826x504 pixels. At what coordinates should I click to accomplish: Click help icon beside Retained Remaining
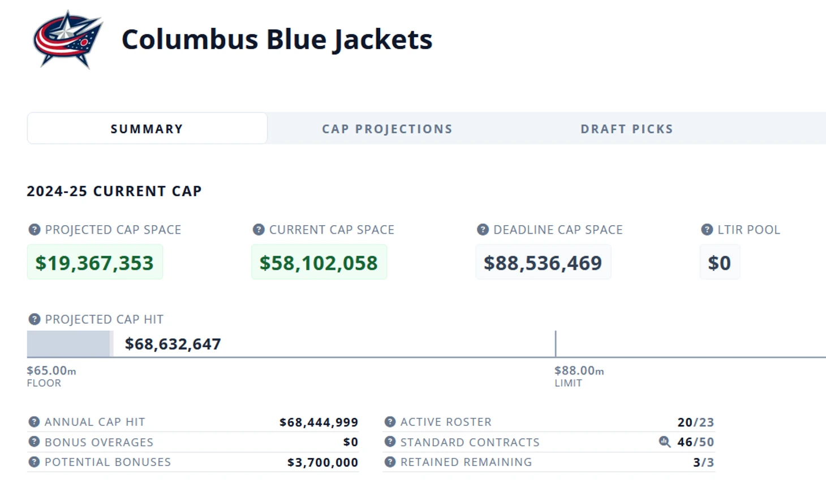click(x=390, y=462)
